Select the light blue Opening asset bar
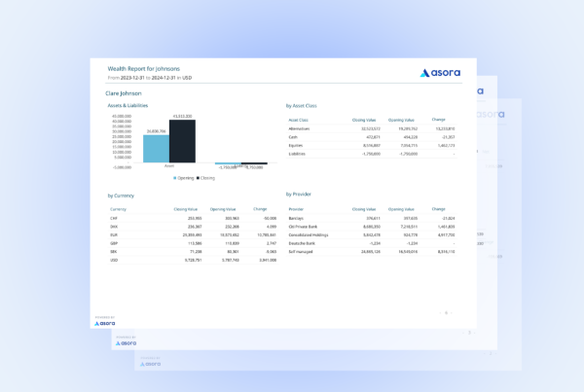 pyautogui.click(x=156, y=148)
